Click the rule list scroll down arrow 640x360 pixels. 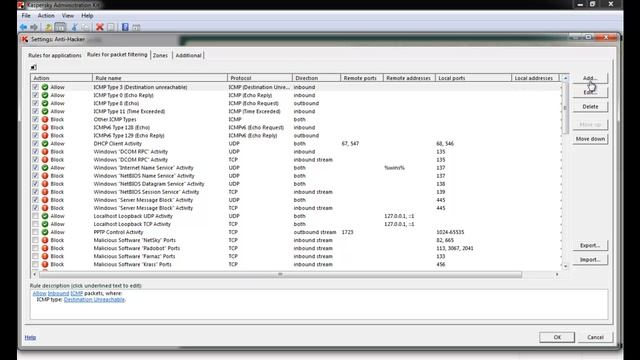point(565,266)
